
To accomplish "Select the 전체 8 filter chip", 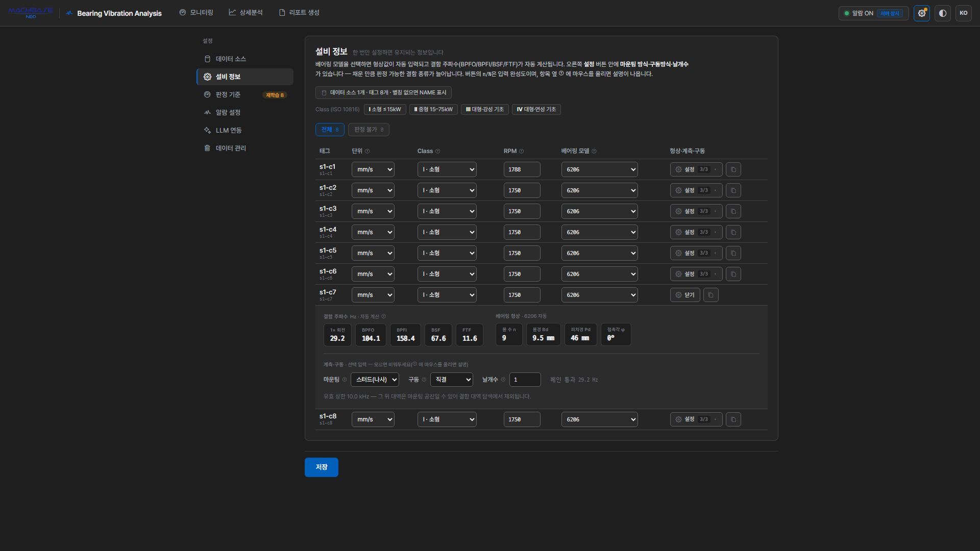I will [330, 130].
